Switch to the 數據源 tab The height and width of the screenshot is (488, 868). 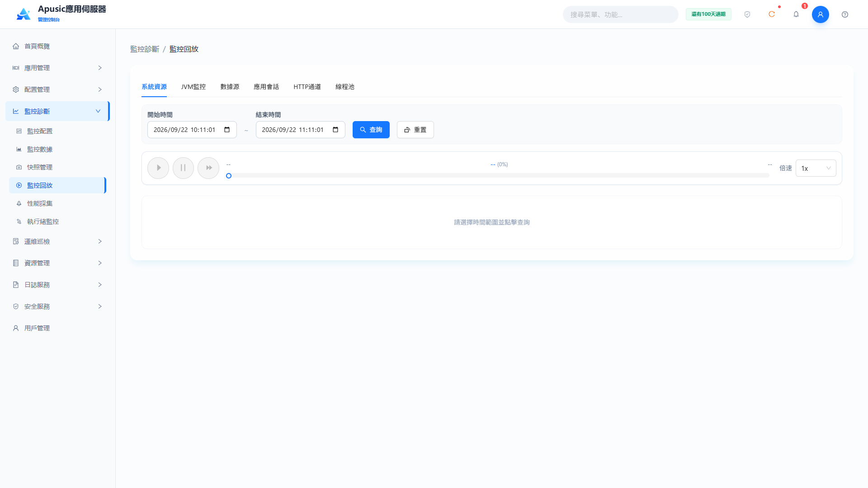(230, 87)
